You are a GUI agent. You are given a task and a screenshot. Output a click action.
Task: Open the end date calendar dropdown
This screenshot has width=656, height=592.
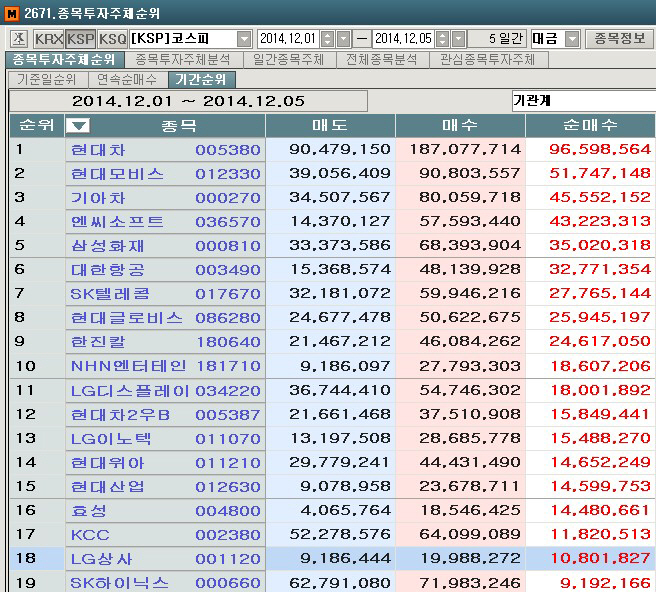[459, 39]
